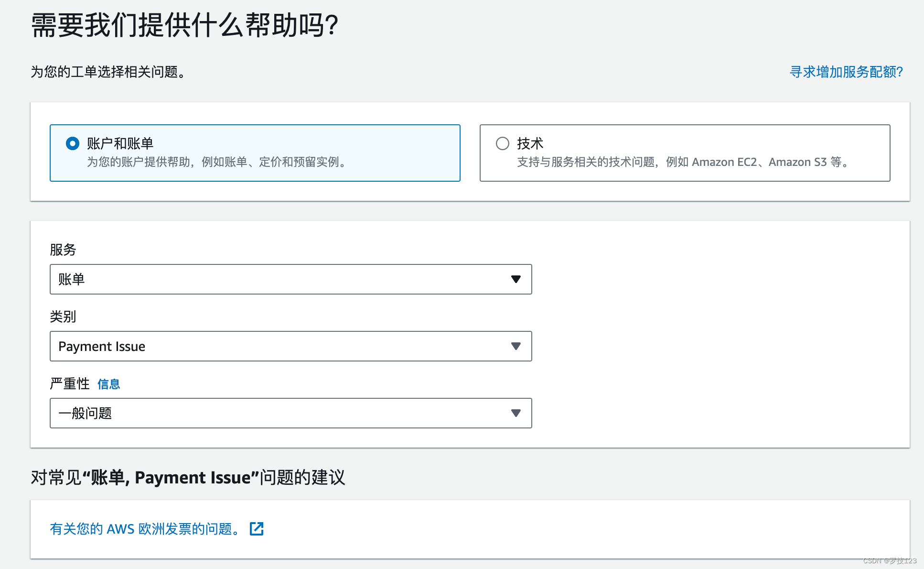This screenshot has width=924, height=569.
Task: Click the 寻求增加服务配额? link
Action: pos(846,72)
